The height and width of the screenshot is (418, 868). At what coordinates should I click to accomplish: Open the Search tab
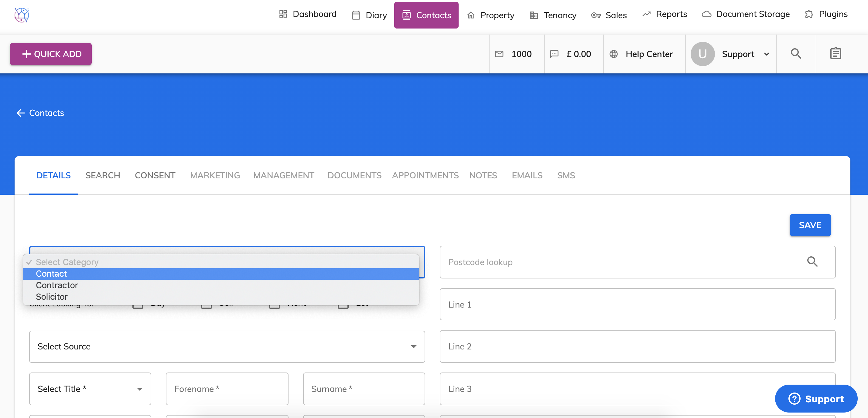point(102,175)
